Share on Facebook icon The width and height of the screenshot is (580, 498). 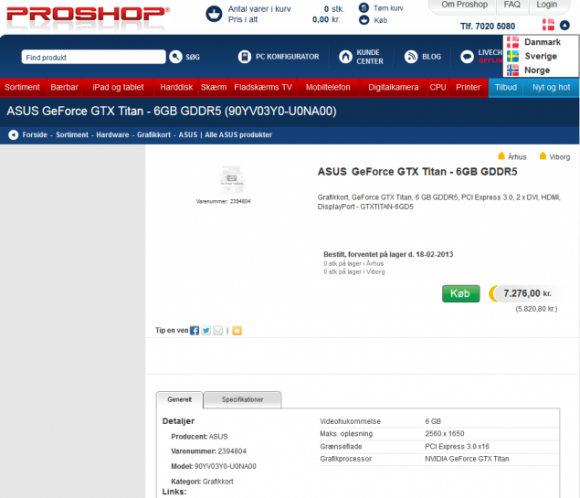(x=195, y=330)
